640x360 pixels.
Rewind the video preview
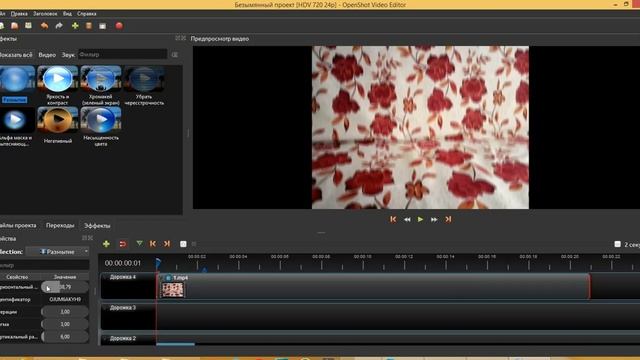click(x=407, y=219)
